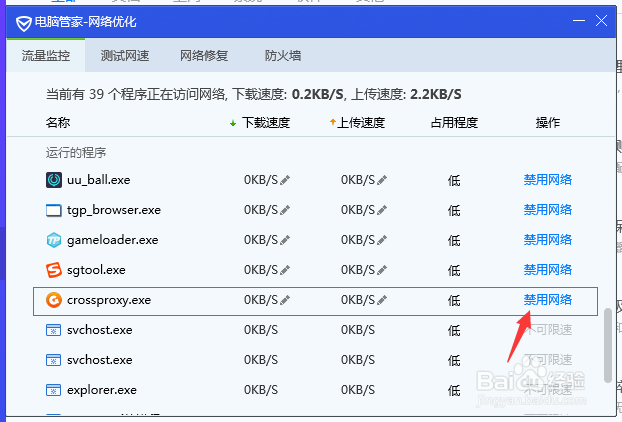This screenshot has width=622, height=422.
Task: Sort by 下载速度 column header
Action: click(x=266, y=123)
